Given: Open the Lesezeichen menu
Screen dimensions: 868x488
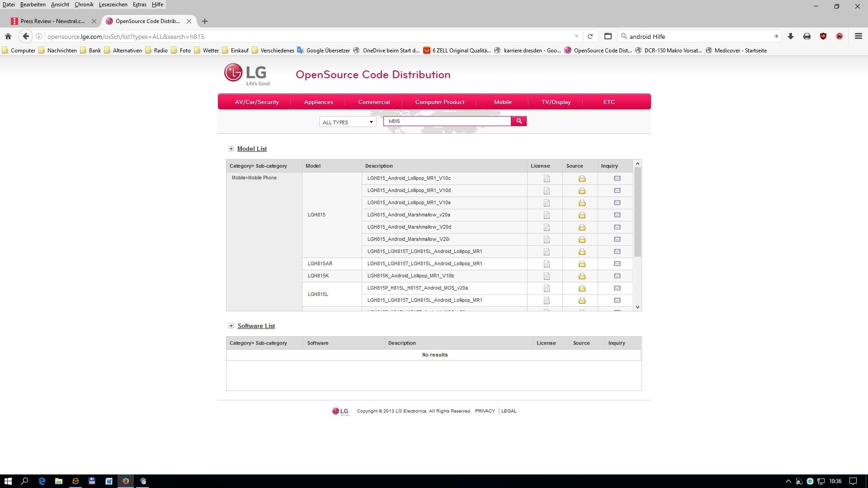Looking at the screenshot, I should click(113, 5).
